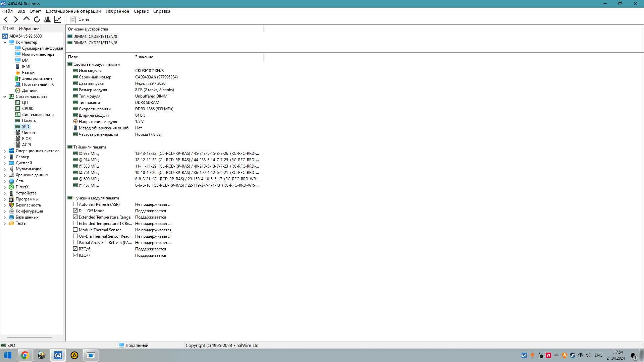Open the Файл menu
This screenshot has width=644, height=362.
point(7,11)
